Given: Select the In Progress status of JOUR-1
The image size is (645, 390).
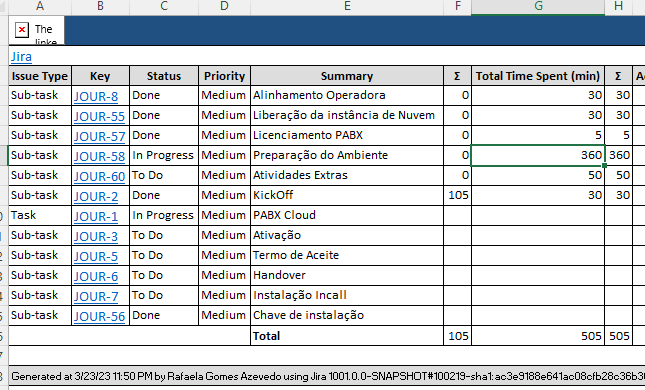Looking at the screenshot, I should tap(164, 215).
